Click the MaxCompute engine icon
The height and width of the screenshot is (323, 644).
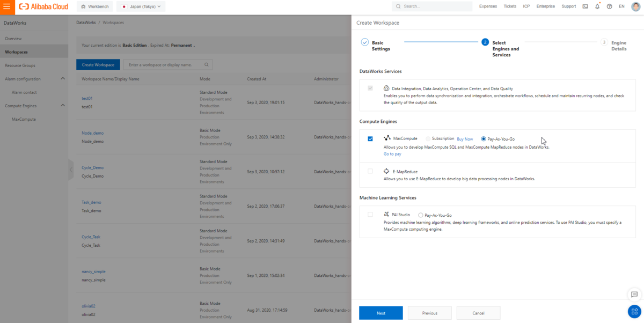(x=387, y=138)
